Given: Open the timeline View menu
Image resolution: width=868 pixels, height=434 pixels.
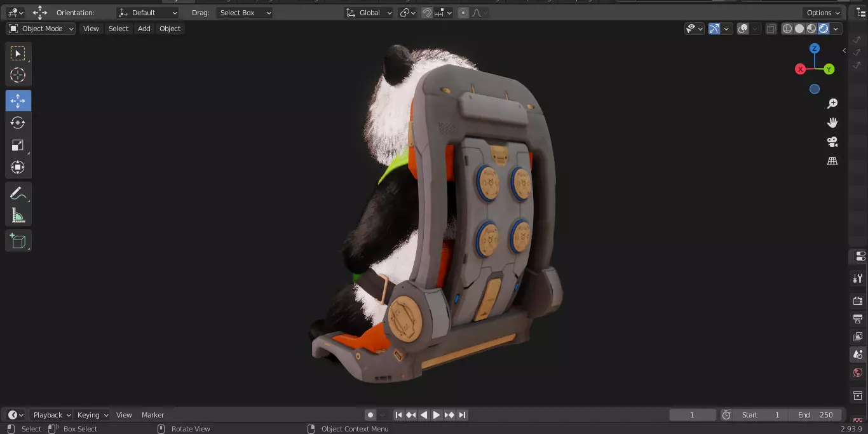Looking at the screenshot, I should 124,415.
